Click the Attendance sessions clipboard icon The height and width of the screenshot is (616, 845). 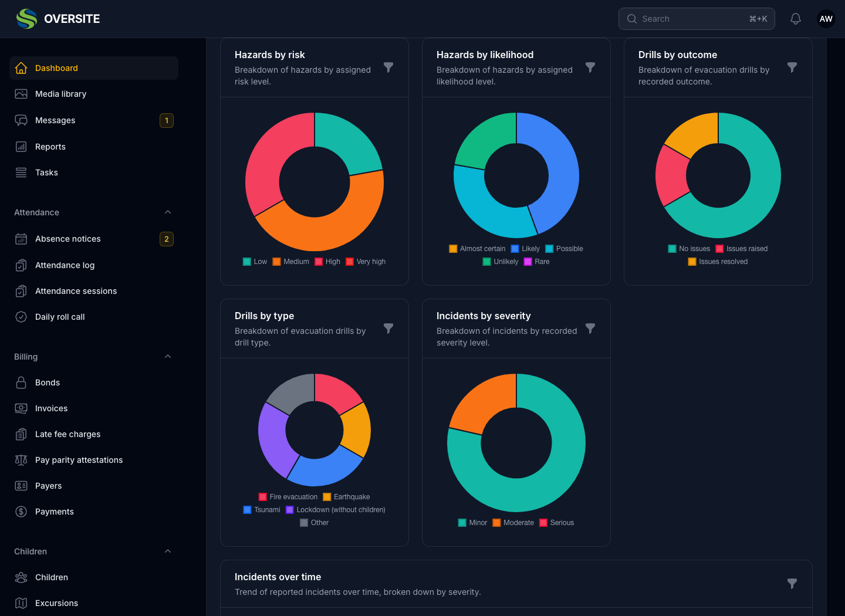[x=21, y=291]
